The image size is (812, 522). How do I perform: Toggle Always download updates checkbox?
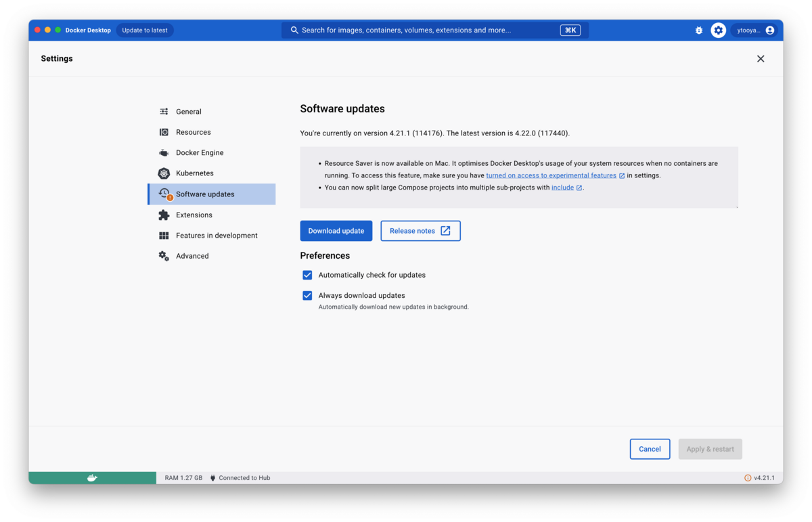307,295
